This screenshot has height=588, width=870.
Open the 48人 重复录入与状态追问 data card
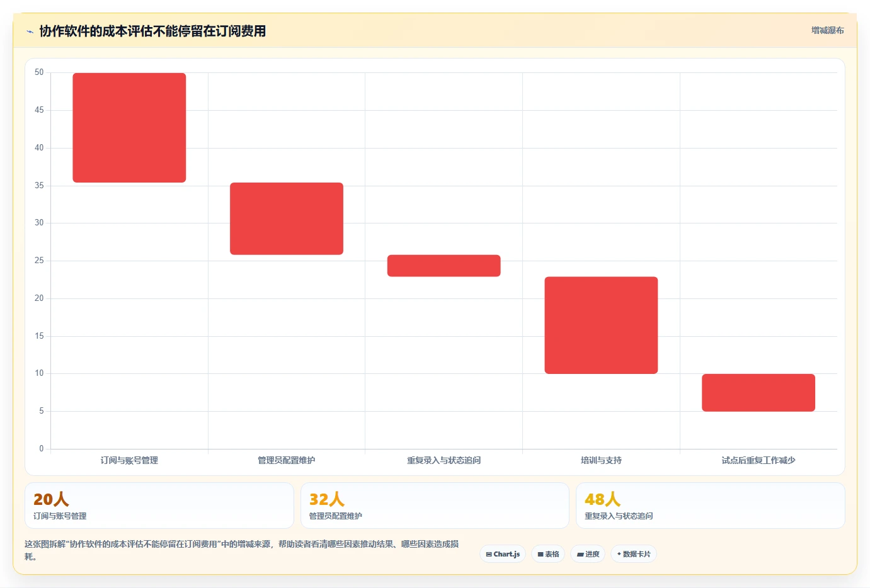(711, 506)
